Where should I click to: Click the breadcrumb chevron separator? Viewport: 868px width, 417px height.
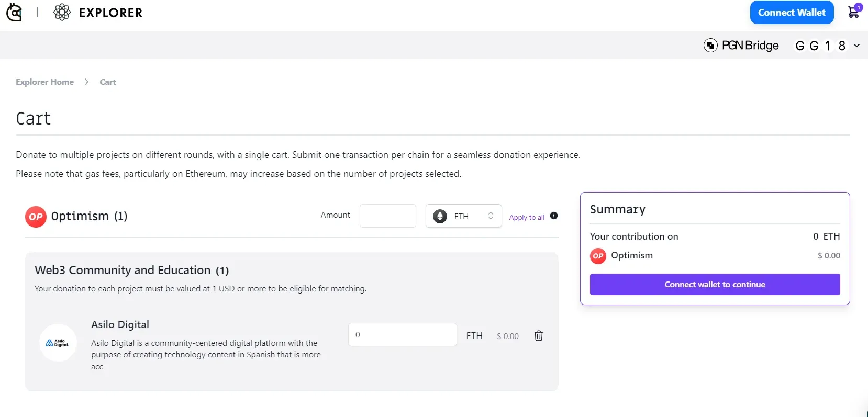tap(87, 82)
